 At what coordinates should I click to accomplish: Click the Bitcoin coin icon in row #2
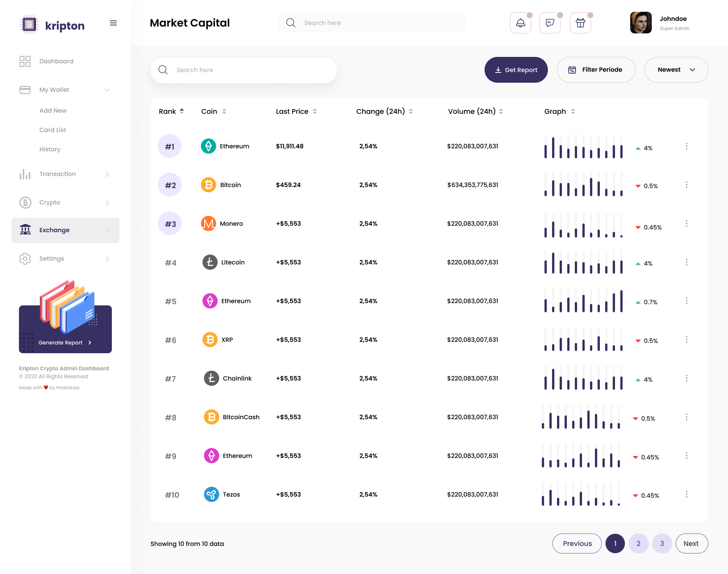[x=209, y=185]
